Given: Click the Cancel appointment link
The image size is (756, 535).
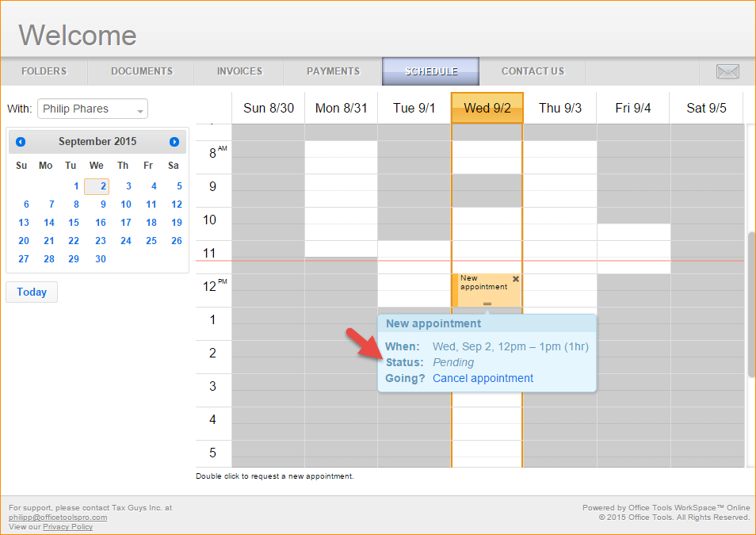Looking at the screenshot, I should coord(483,378).
